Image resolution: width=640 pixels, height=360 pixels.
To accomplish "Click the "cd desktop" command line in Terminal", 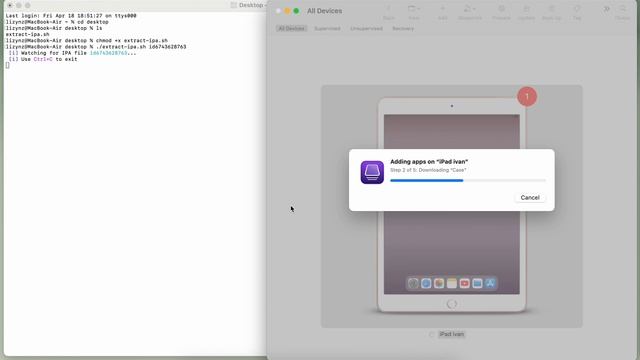I will tap(57, 22).
